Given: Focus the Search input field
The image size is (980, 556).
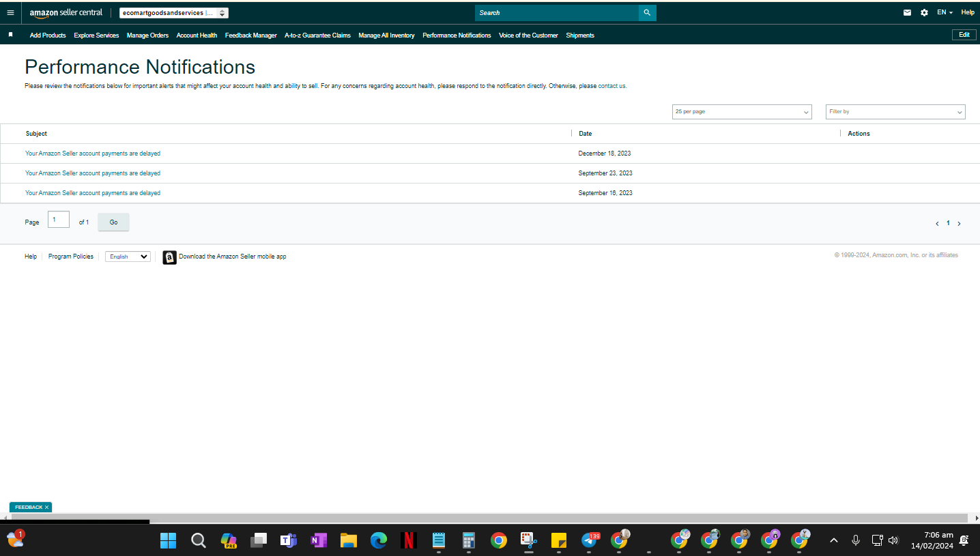Looking at the screenshot, I should click(x=557, y=13).
